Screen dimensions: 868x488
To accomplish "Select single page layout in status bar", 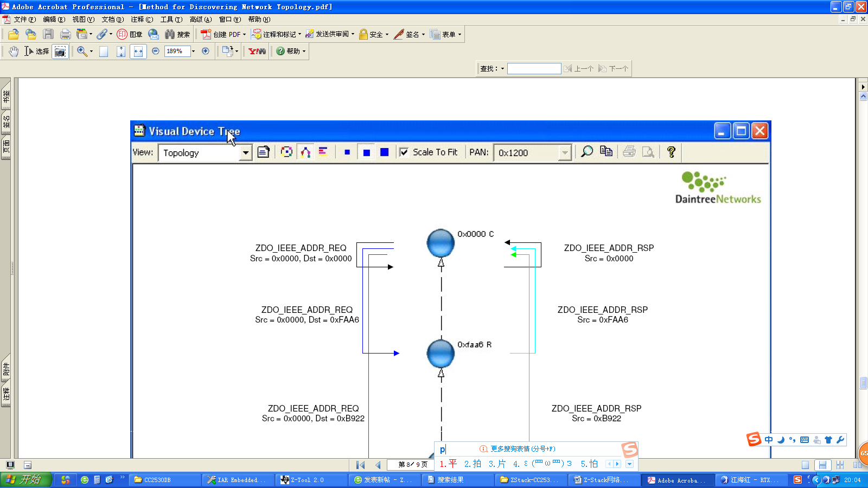I will coord(805,465).
